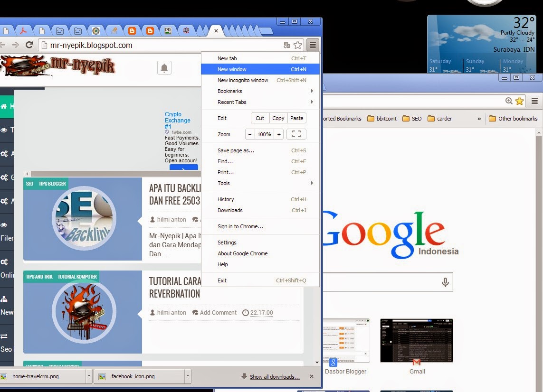The image size is (543, 392).
Task: Switch to the Adobe PDF tab
Action: pyautogui.click(x=24, y=31)
